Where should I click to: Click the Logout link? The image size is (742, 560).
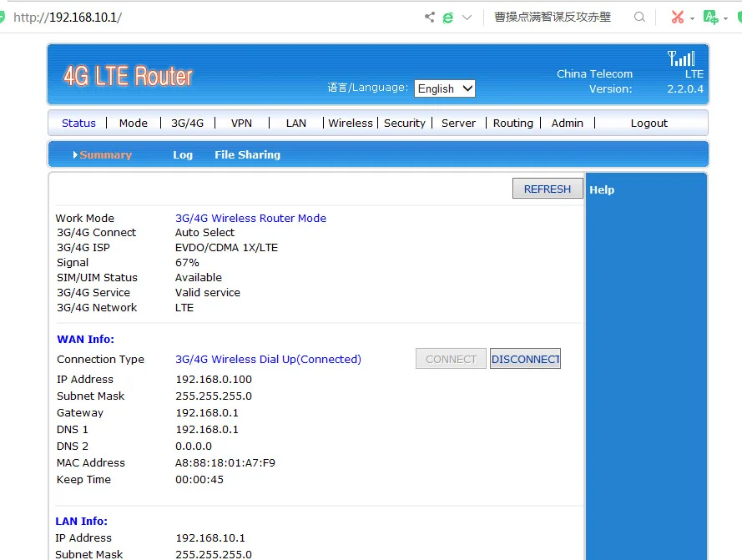click(649, 123)
